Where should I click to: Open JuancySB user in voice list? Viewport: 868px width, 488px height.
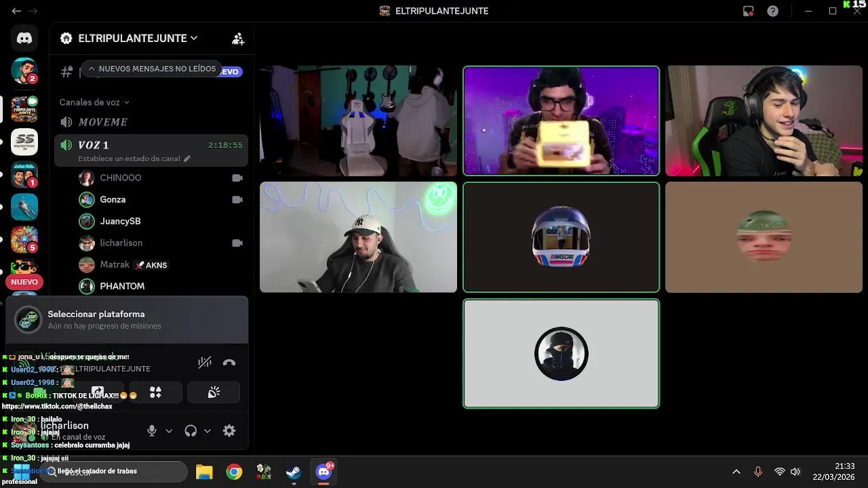(x=161, y=221)
